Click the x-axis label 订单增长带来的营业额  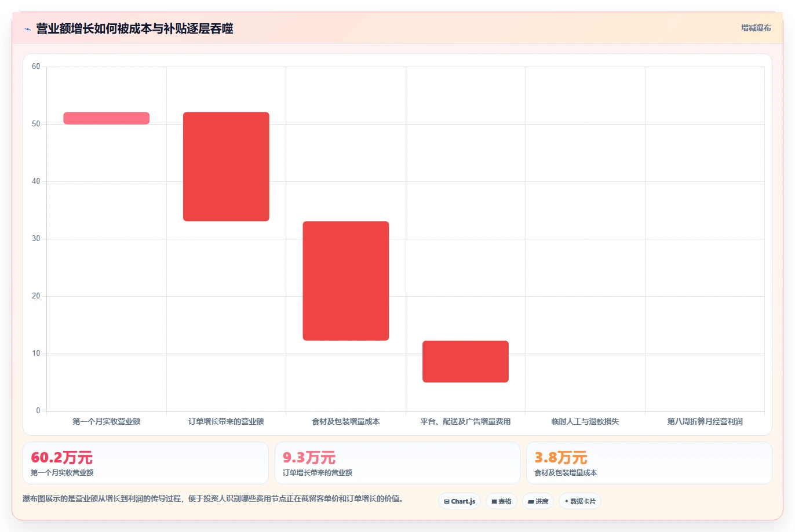pos(226,421)
